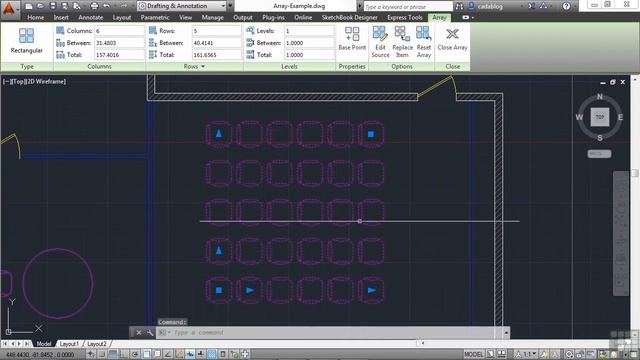Switch to the Parametric ribbon tab
640x360 pixels.
(x=155, y=18)
